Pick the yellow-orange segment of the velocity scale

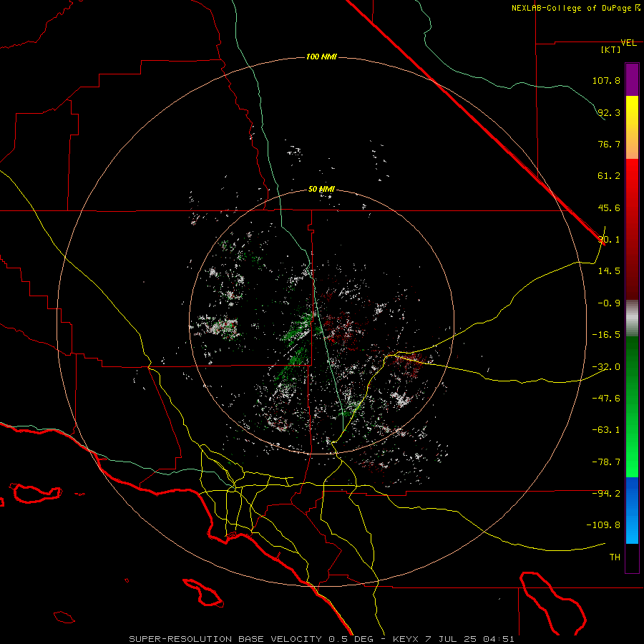pyautogui.click(x=632, y=127)
